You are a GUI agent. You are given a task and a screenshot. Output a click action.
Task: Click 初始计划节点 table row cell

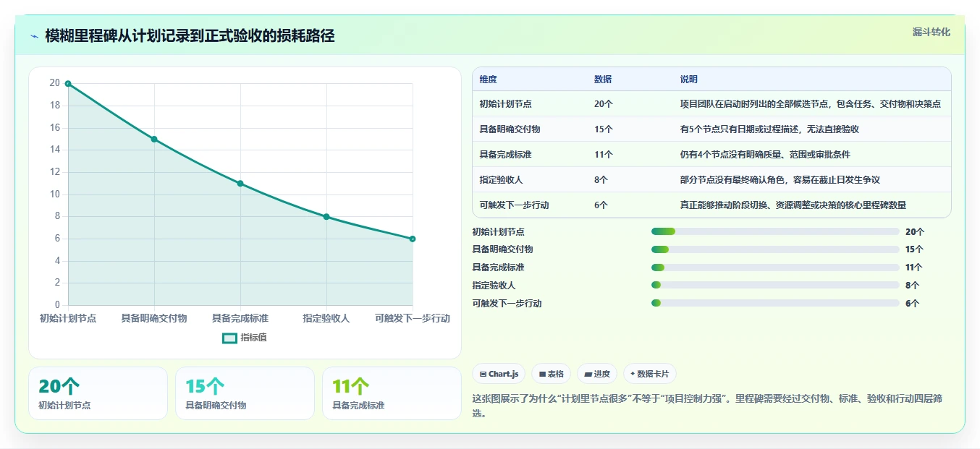coord(505,104)
